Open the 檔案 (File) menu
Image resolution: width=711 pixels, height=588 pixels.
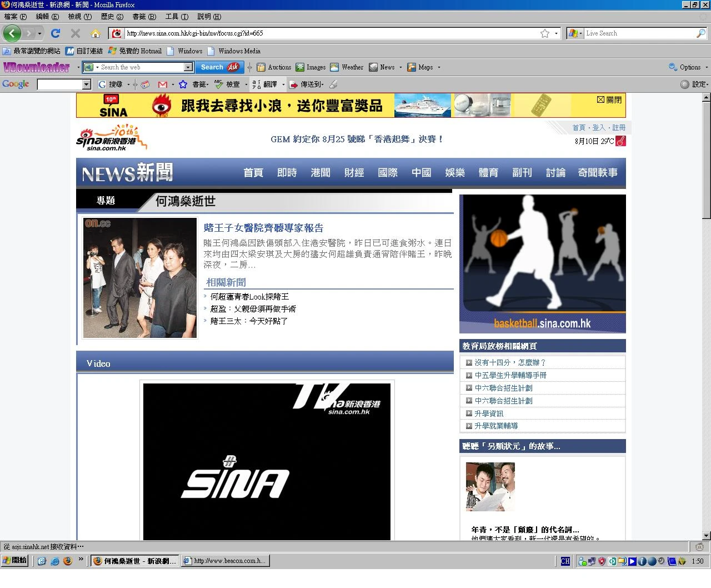click(15, 17)
